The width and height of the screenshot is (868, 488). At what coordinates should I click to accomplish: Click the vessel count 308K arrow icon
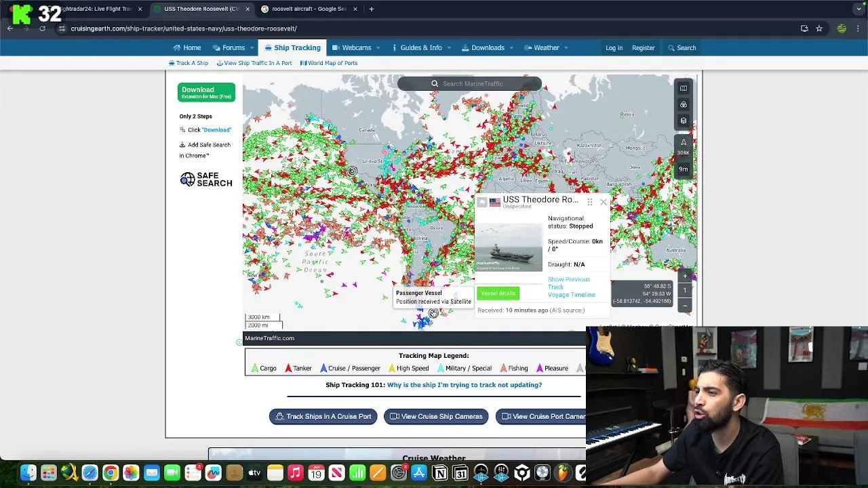[x=684, y=146]
